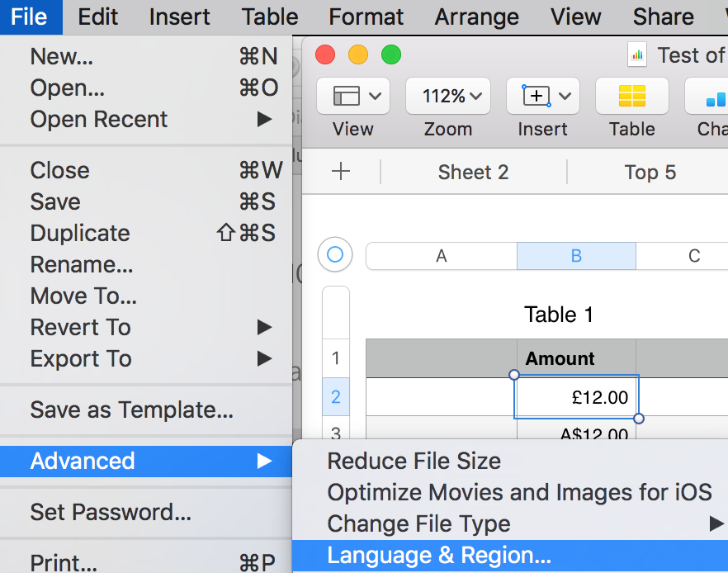
Task: Click the yellow Table toolbar icon
Action: [x=632, y=97]
